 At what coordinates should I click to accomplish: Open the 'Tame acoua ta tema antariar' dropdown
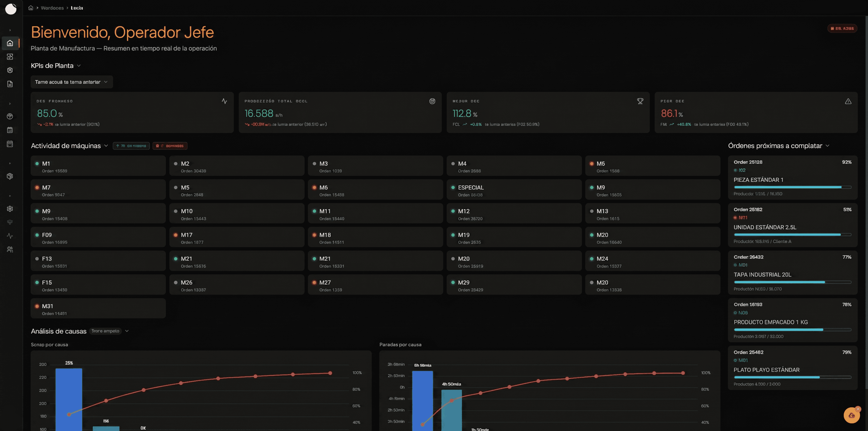tap(72, 82)
